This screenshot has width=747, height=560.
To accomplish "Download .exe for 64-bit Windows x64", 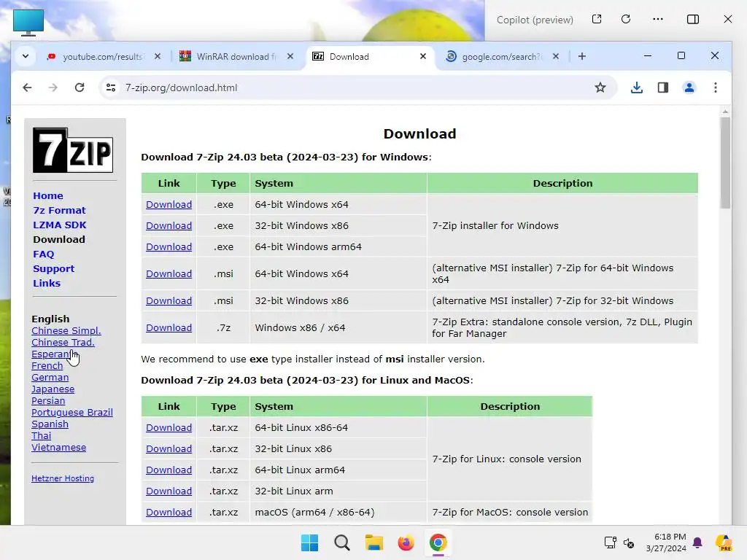I will click(169, 204).
